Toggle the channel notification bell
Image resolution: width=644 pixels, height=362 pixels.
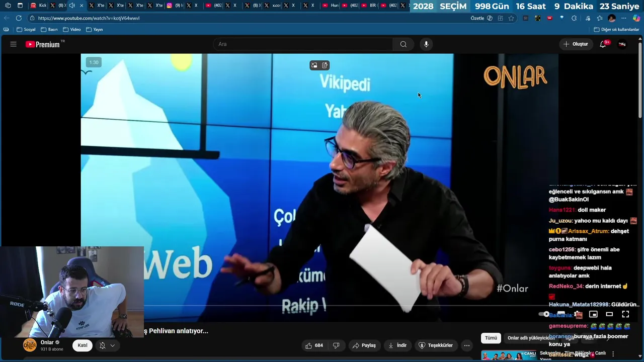[x=102, y=345]
